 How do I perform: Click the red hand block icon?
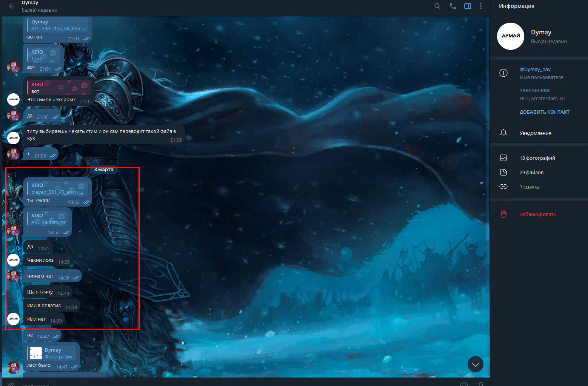pos(503,214)
